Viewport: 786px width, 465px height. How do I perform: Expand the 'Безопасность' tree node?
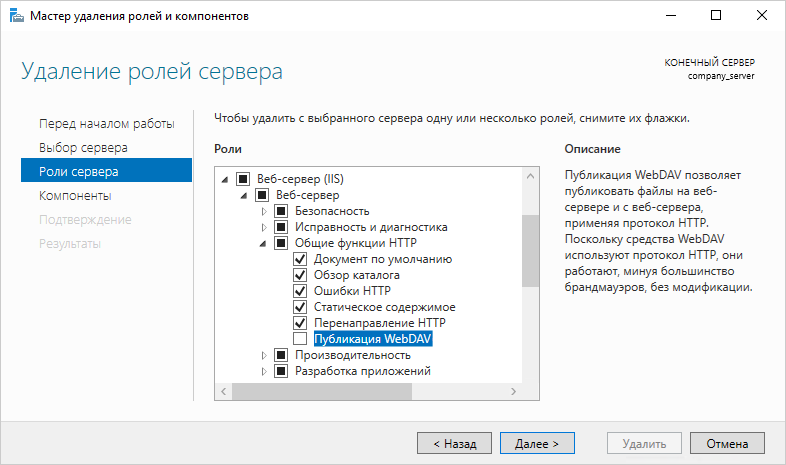264,211
